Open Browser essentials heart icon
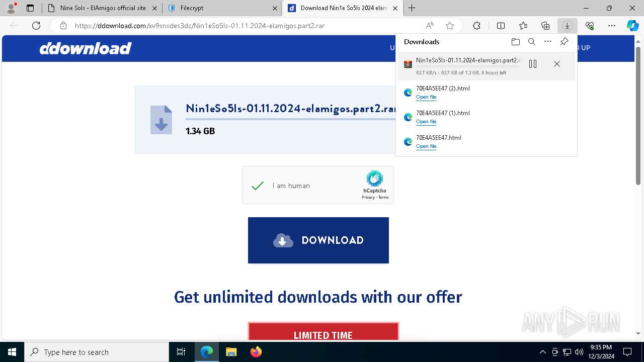Screen dimensions: 644x362 590,26
